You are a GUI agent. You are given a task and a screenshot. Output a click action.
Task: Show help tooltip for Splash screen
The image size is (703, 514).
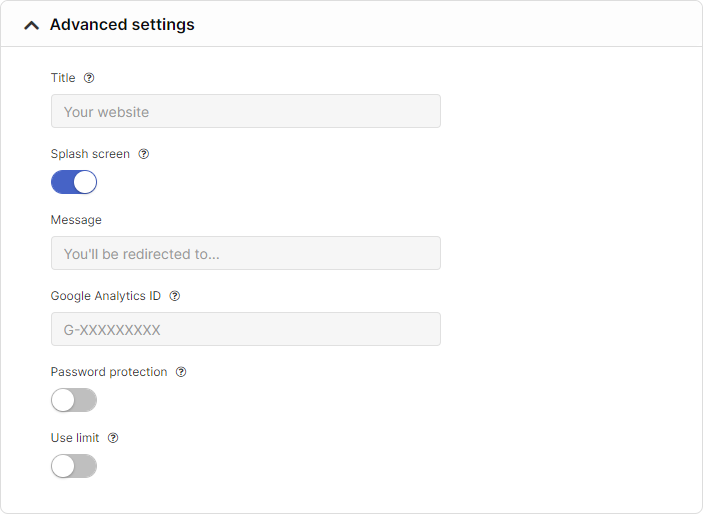(x=143, y=154)
